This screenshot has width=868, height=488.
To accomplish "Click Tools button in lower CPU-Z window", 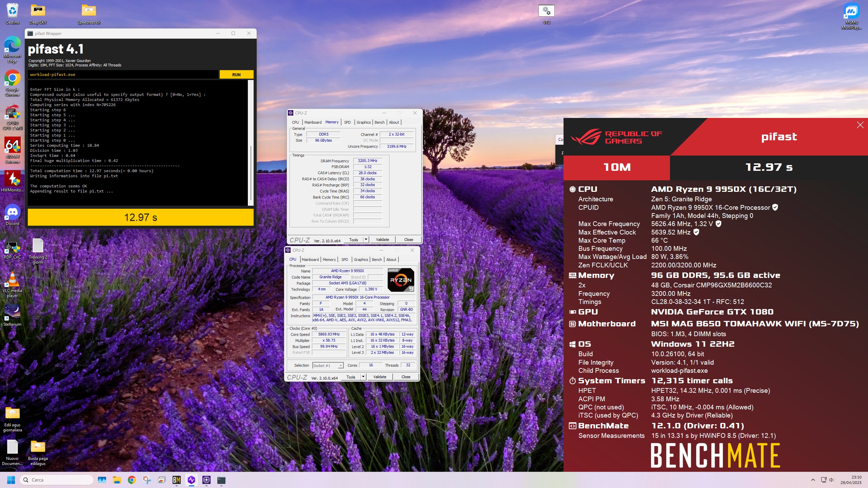I will click(351, 377).
